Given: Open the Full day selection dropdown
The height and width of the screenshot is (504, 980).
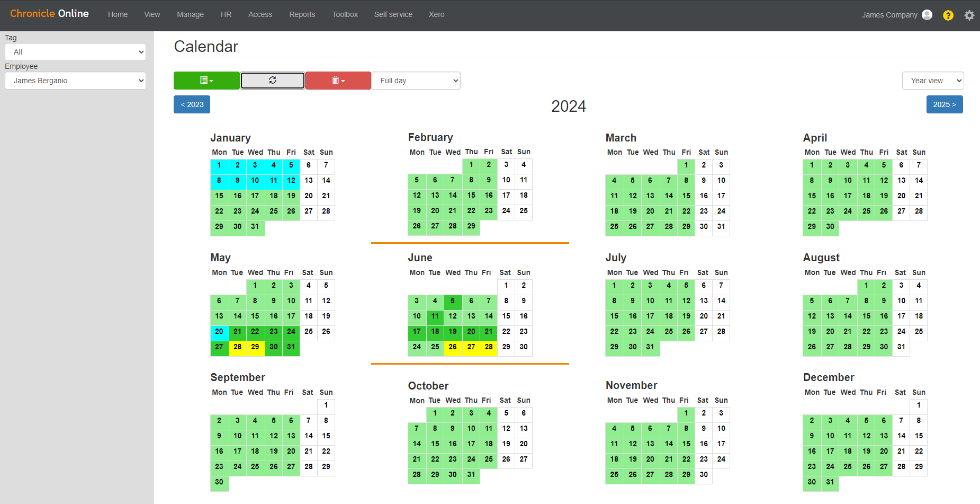Looking at the screenshot, I should [x=416, y=81].
